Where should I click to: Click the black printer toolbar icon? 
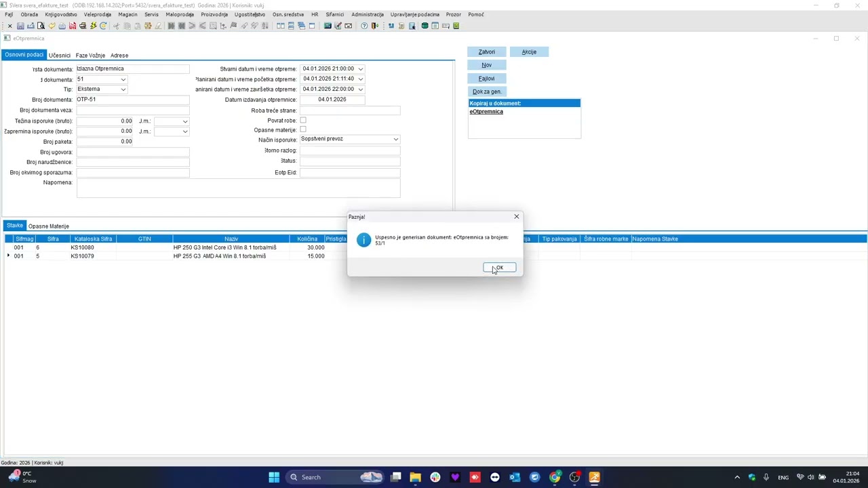coord(83,26)
